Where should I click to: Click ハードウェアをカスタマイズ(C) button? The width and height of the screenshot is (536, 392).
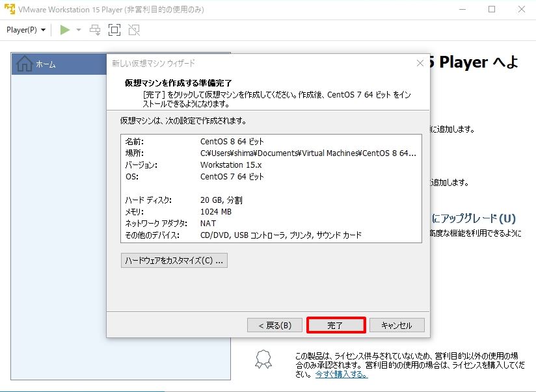coord(174,261)
